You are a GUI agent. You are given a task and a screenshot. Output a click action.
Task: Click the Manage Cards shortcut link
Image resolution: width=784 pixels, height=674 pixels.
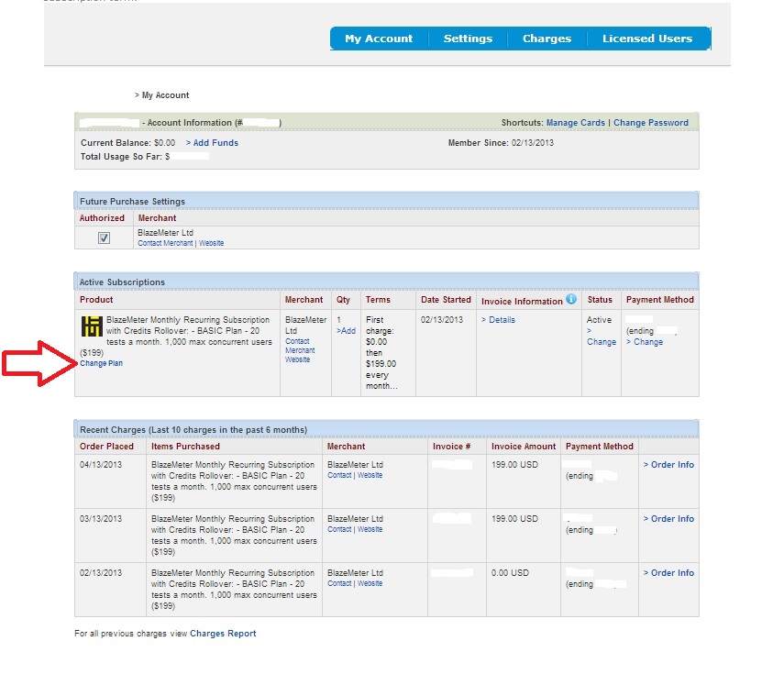pyautogui.click(x=576, y=123)
